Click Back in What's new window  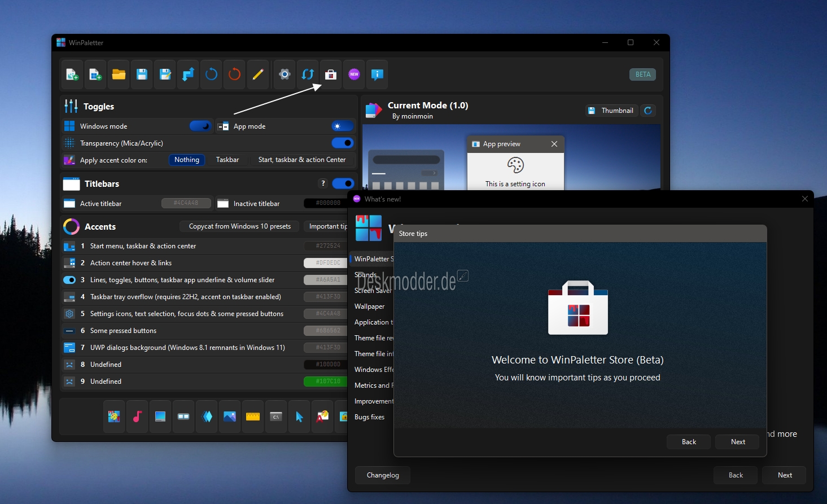click(736, 475)
